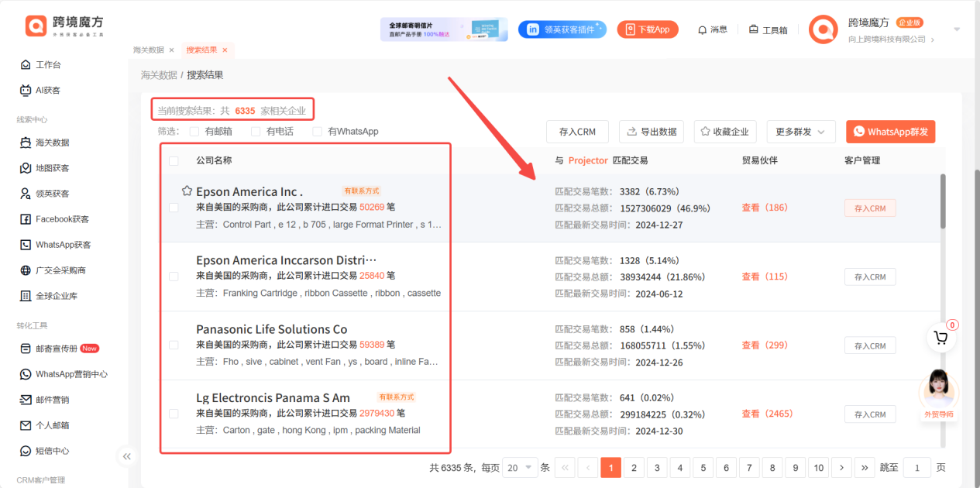
Task: Expand 向上跨境科技有限公司 company chevron
Action: (x=932, y=40)
